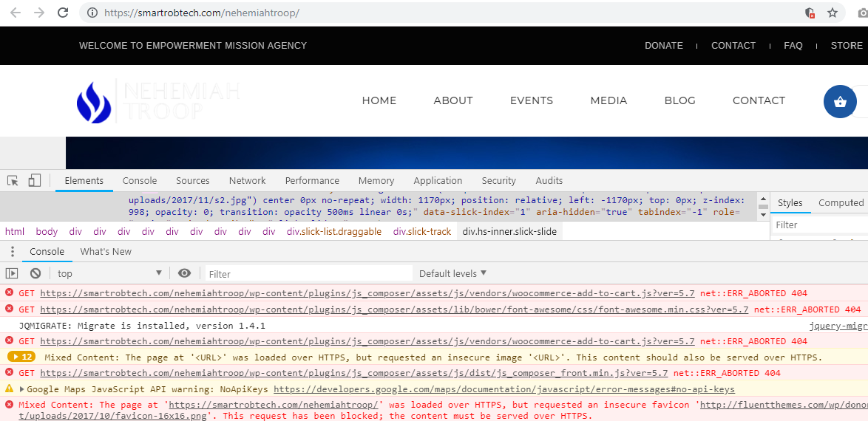Clear the console with the ban icon
The width and height of the screenshot is (868, 421).
(35, 273)
